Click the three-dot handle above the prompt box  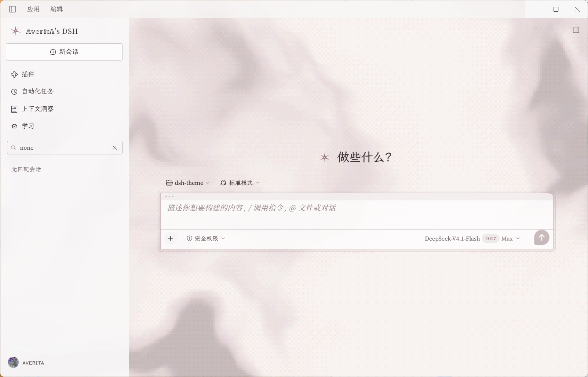[169, 197]
